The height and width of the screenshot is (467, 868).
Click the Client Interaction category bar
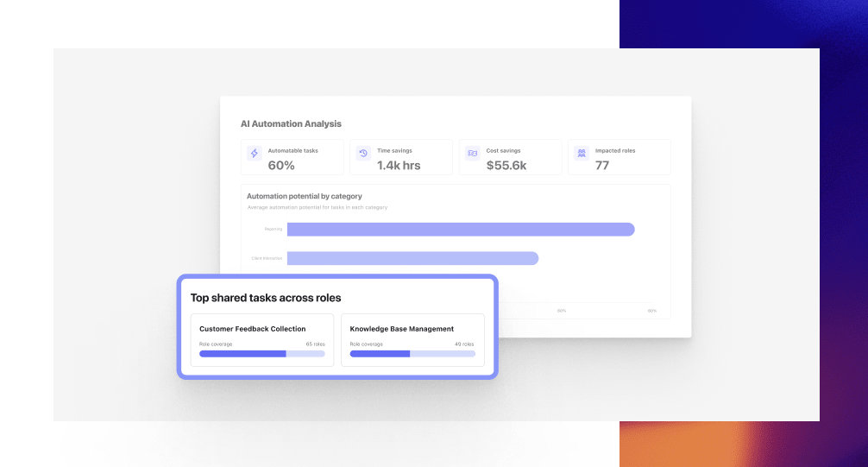point(412,258)
